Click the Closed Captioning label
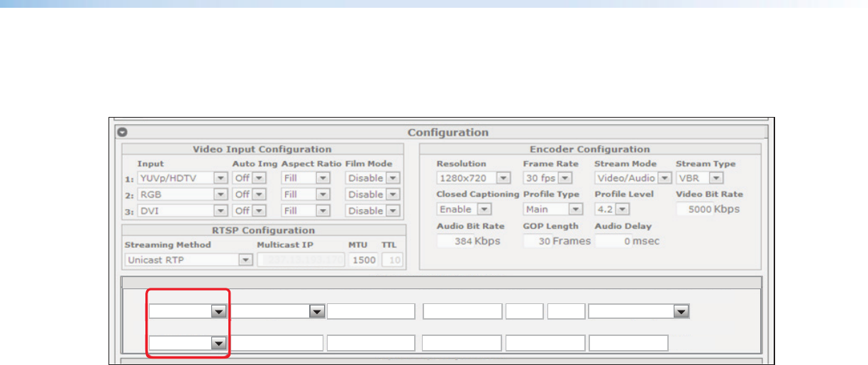The height and width of the screenshot is (365, 868). coord(478,194)
